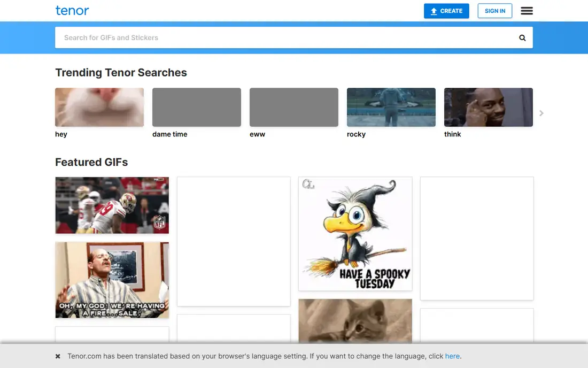Select the 'think' search label
588x368 pixels.
click(x=453, y=134)
